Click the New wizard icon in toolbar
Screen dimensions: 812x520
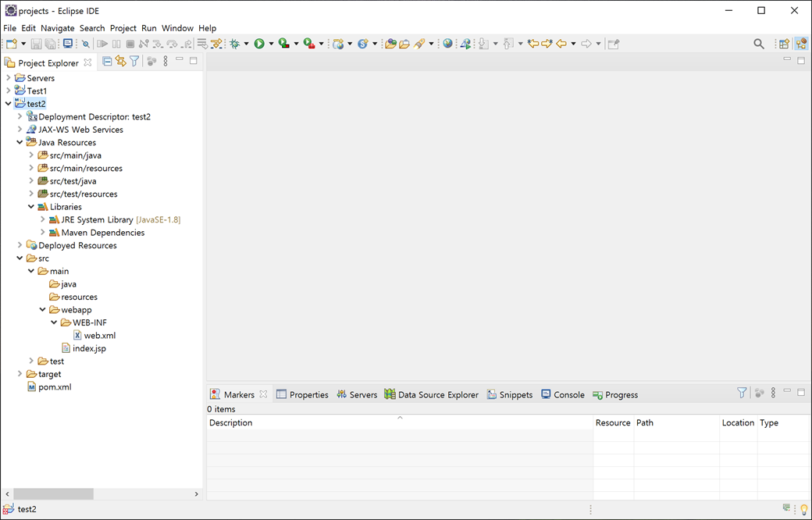click(12, 44)
